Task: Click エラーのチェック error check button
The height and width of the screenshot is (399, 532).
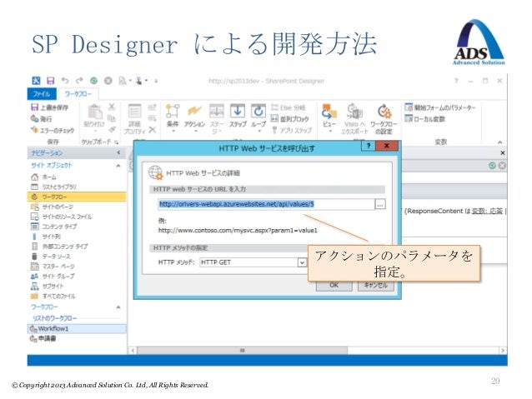Action: point(53,130)
